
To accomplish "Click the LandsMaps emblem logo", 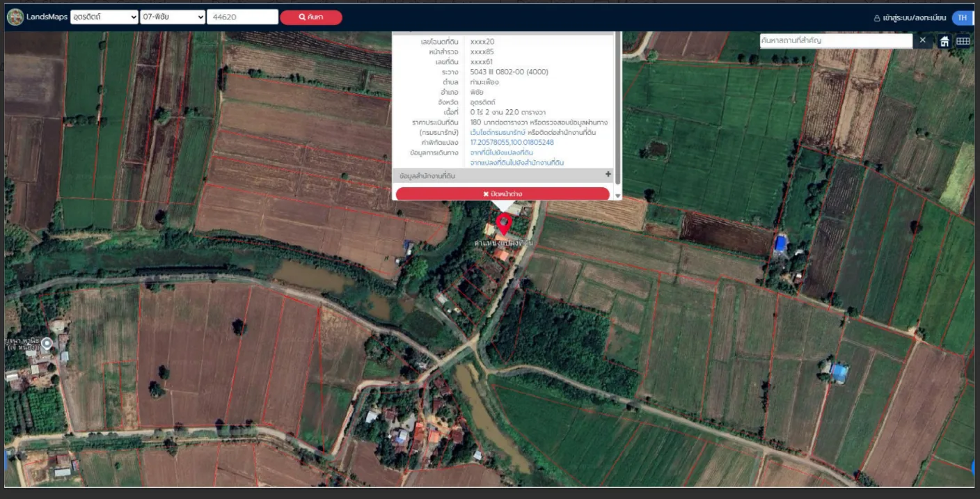I will [15, 17].
